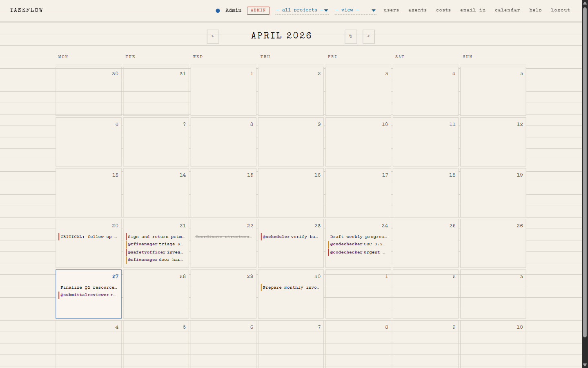This screenshot has width=588, height=368.
Task: Log out of TASKFLOW
Action: pos(560,10)
